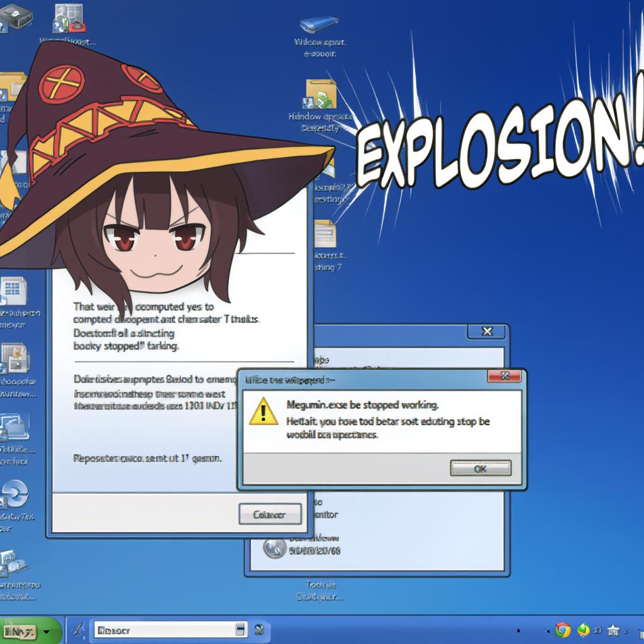
Task: Close the background window behind the error dialog
Action: [487, 331]
